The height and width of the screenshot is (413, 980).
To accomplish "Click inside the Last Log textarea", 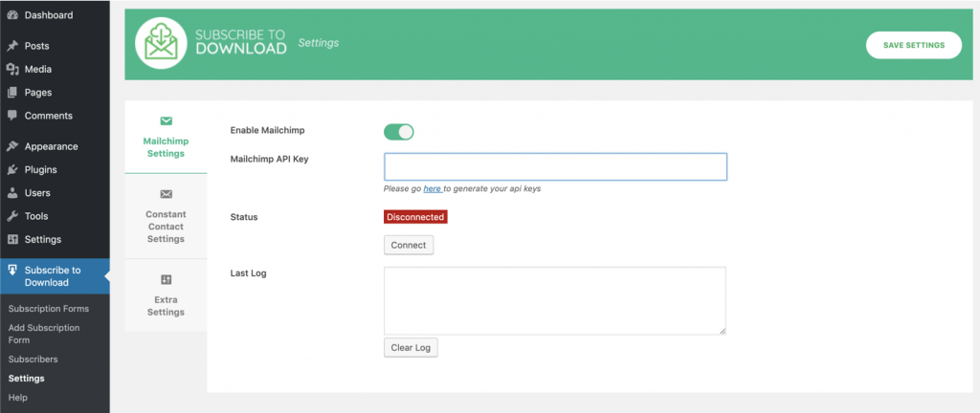I will coord(554,300).
